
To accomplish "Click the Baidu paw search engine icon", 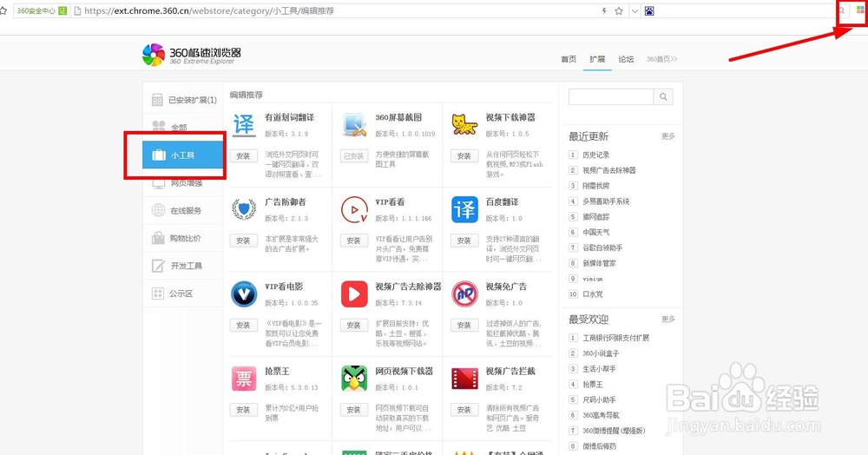I will tap(649, 11).
